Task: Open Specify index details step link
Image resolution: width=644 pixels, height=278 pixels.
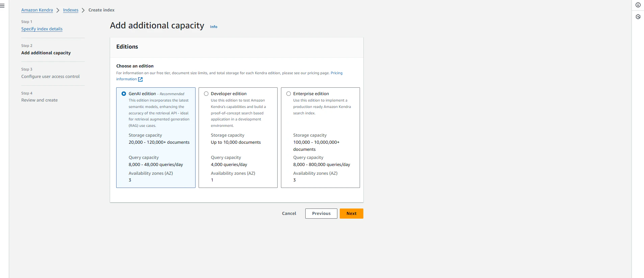Action: coord(42,29)
